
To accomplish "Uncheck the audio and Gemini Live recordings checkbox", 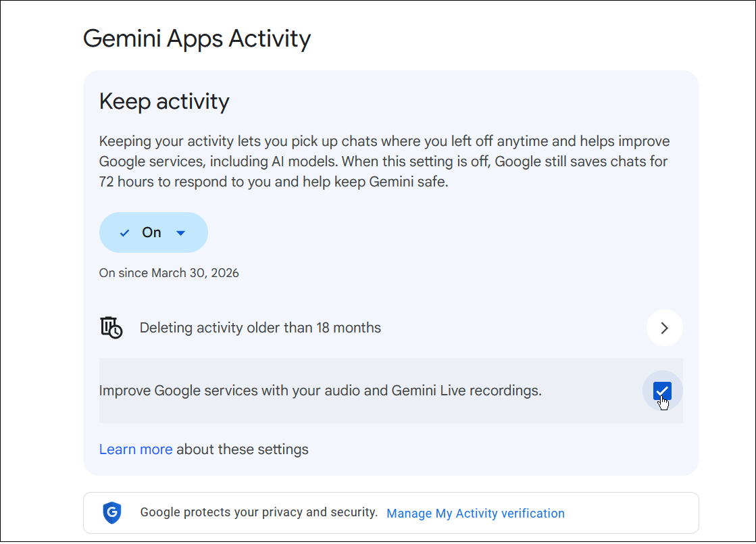I will (662, 391).
